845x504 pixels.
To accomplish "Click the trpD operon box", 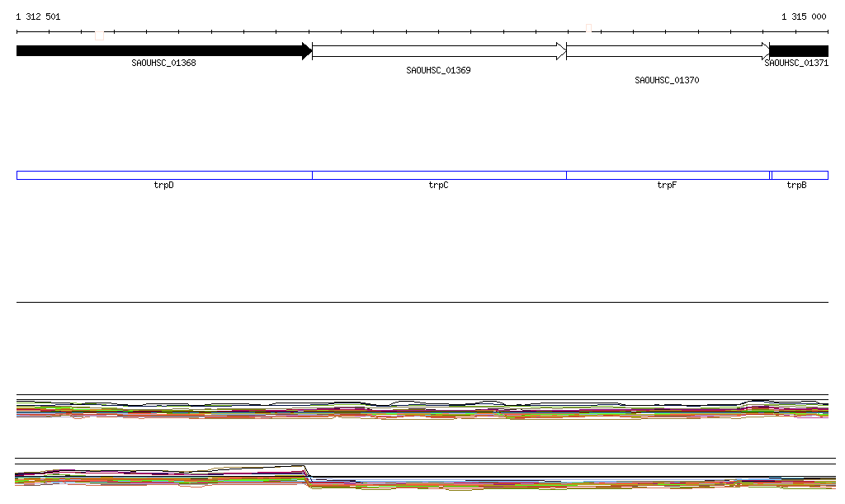I will coord(163,175).
